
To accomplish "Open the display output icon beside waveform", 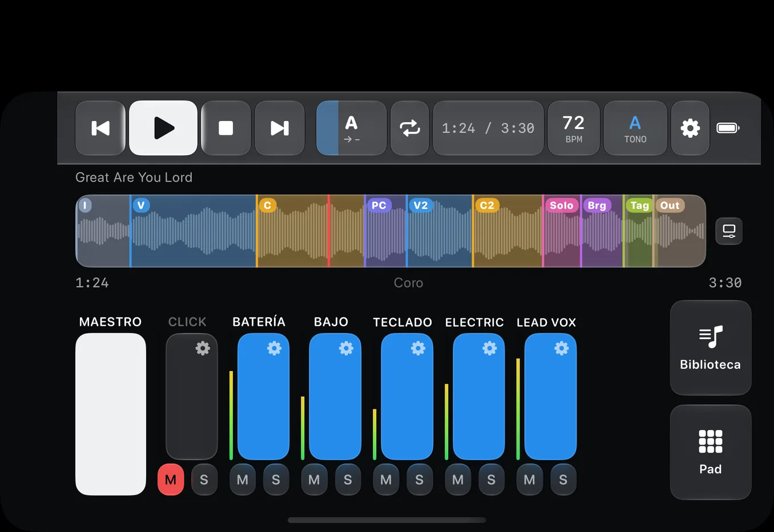I will point(729,231).
